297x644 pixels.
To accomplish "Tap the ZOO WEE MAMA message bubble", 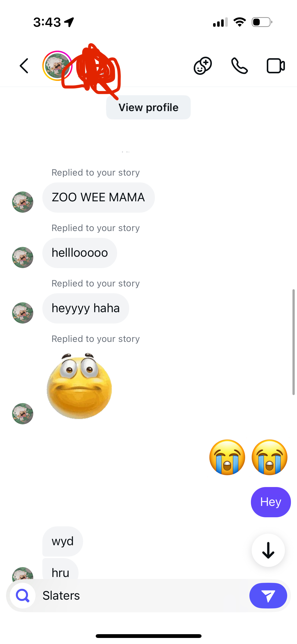I will [98, 197].
